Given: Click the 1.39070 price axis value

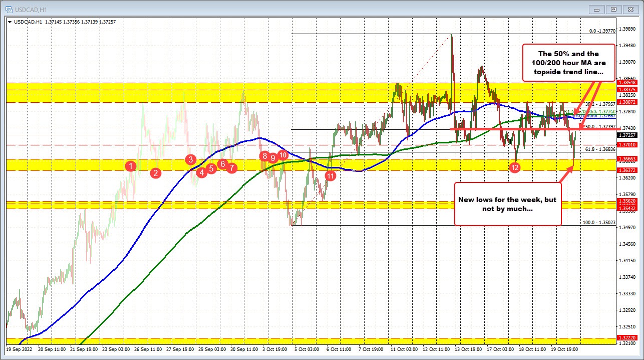Looking at the screenshot, I should (628, 62).
